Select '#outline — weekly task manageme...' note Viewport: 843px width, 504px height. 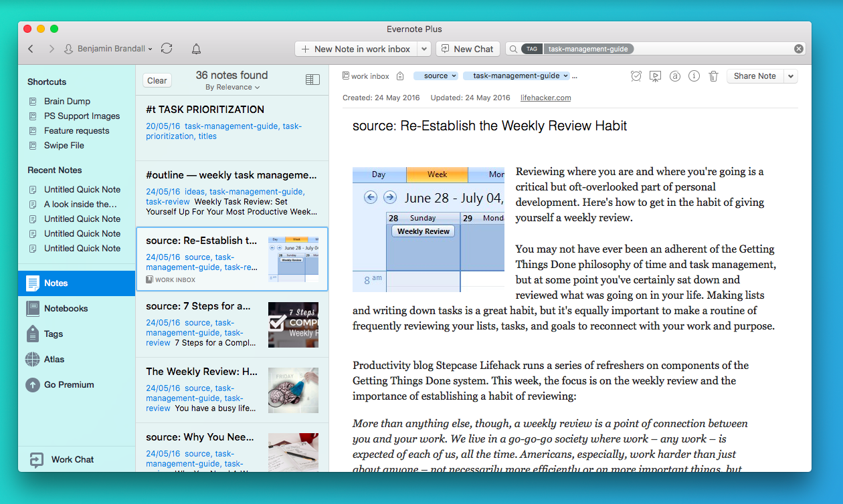click(x=232, y=194)
